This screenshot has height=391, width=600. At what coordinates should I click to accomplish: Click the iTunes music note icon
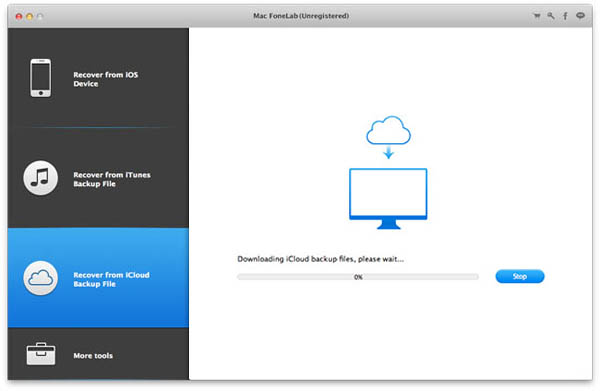(x=41, y=178)
